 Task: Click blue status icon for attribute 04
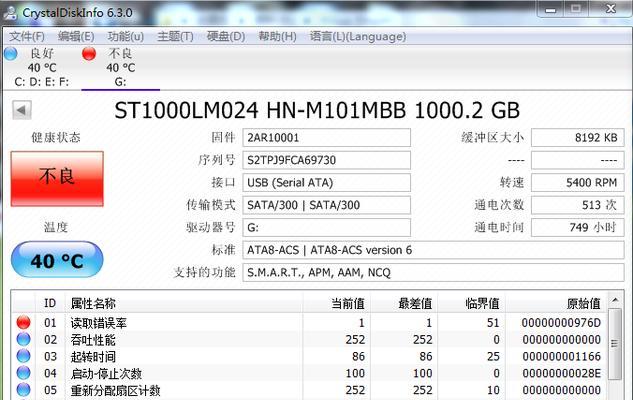23,373
